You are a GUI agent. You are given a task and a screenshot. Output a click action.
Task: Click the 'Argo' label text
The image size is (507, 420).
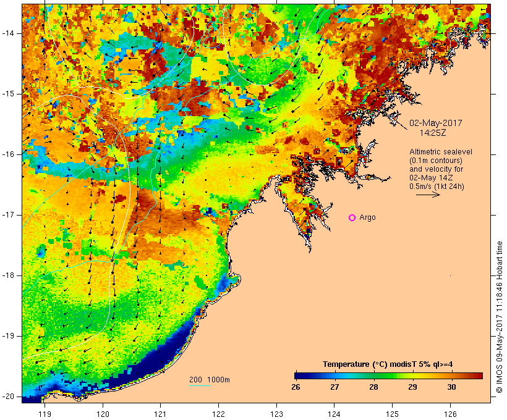367,217
